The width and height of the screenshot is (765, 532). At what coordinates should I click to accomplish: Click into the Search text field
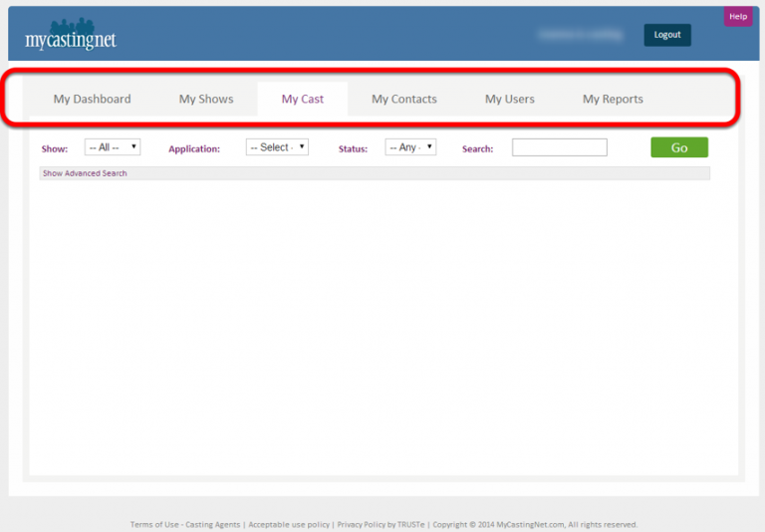tap(559, 147)
